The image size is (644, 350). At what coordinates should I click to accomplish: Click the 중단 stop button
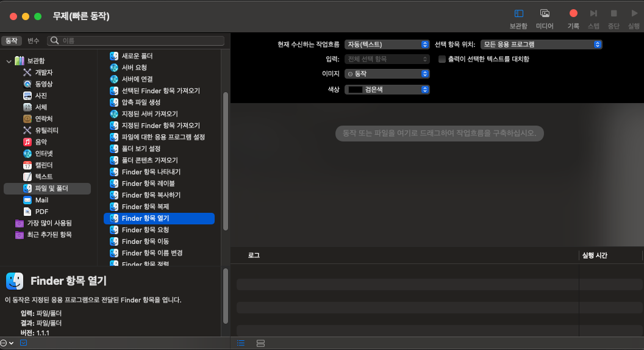point(614,19)
